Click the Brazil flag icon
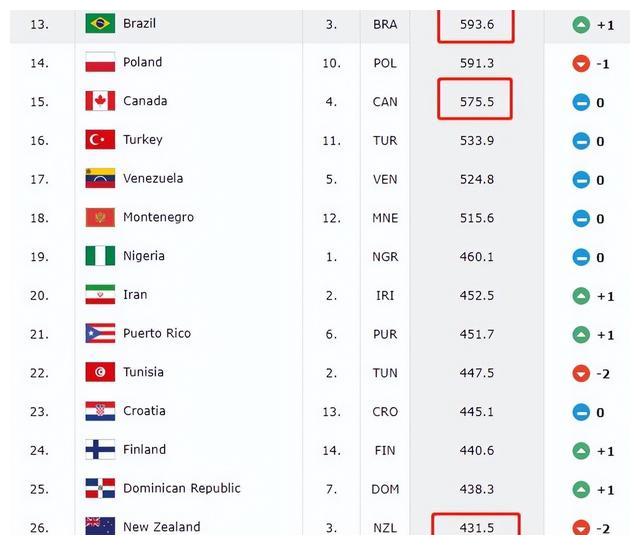Image resolution: width=640 pixels, height=545 pixels. (x=100, y=23)
